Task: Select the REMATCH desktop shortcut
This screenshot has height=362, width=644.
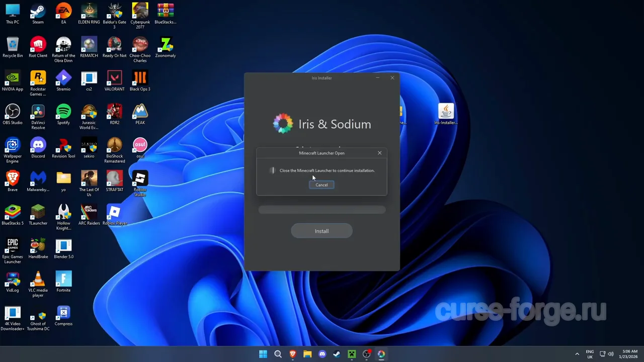Action: click(x=89, y=47)
